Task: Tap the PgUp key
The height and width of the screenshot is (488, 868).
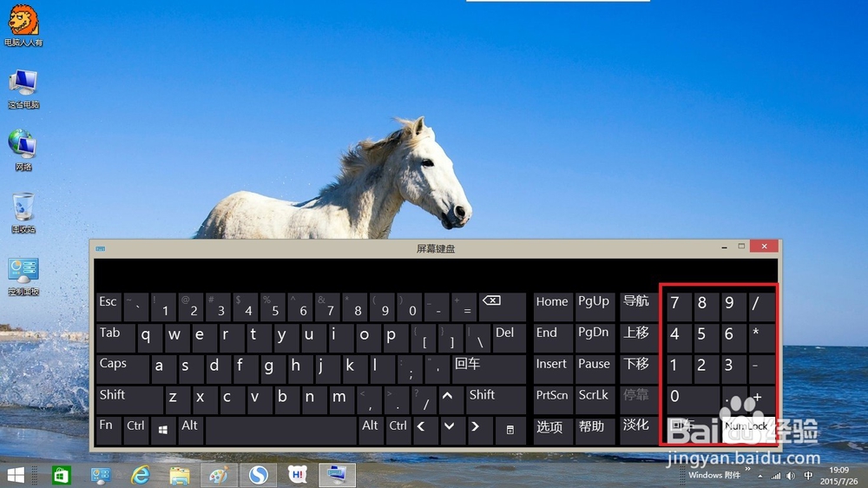Action: [x=595, y=307]
